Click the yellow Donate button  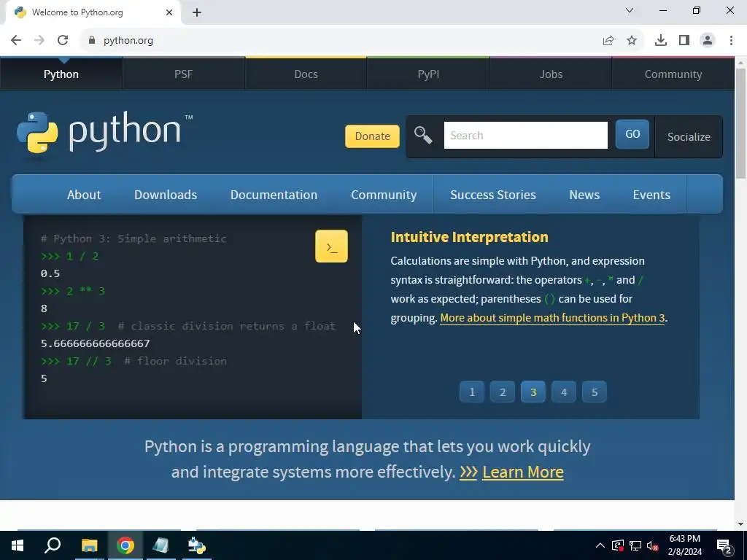click(x=372, y=136)
